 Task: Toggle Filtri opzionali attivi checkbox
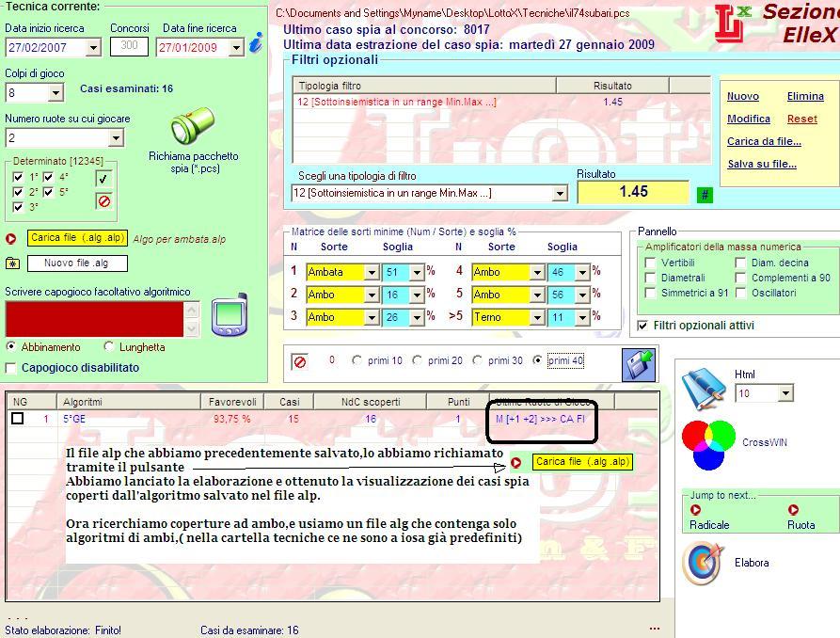(642, 326)
